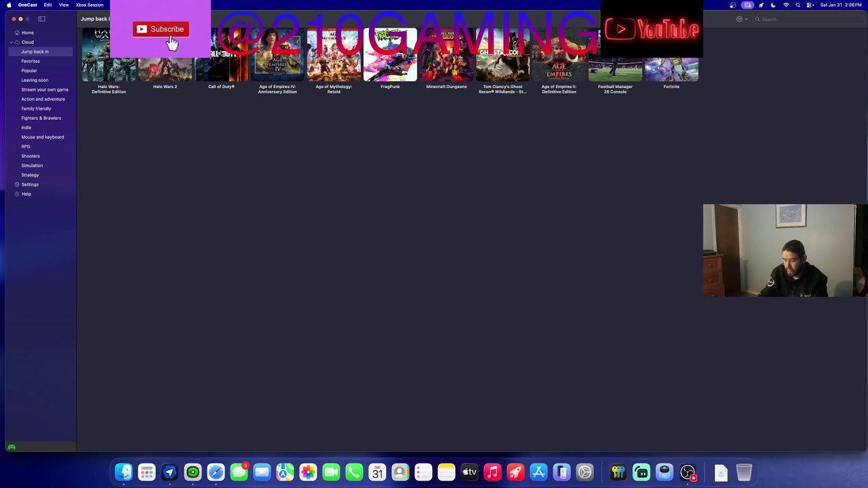Click the green controller status icon

tap(12, 447)
